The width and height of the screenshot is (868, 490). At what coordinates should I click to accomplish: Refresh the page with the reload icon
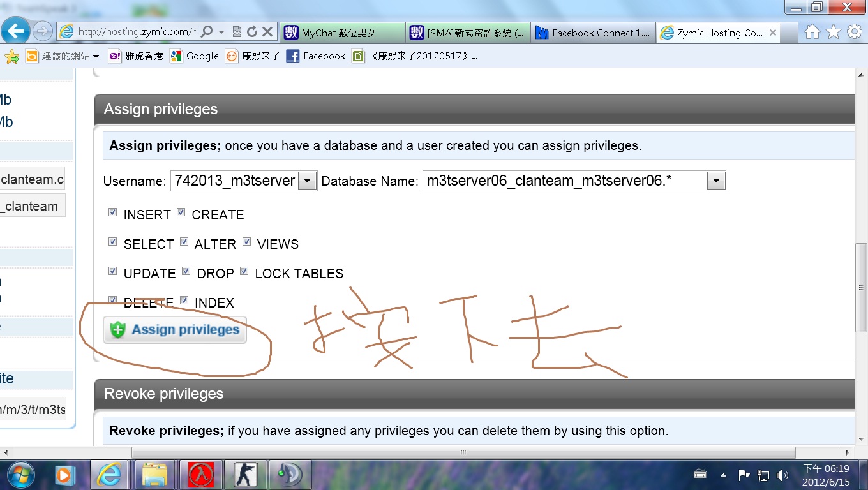click(x=252, y=31)
